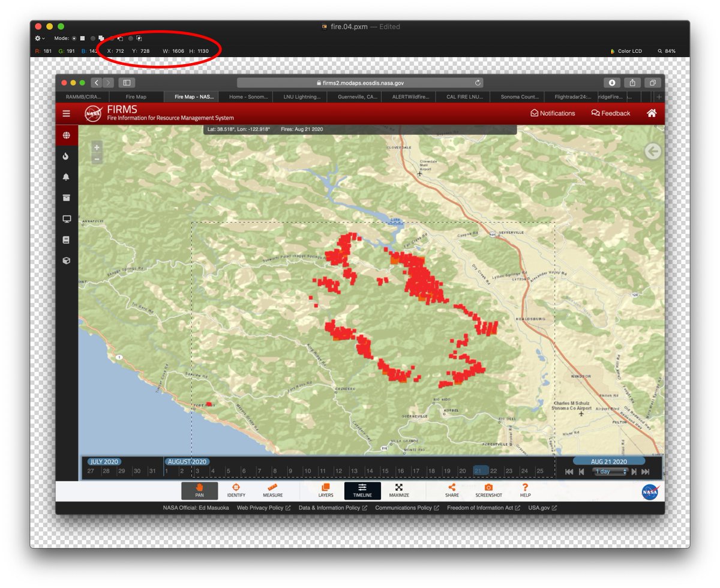Click the archive box icon in sidebar
Image resolution: width=720 pixels, height=588 pixels.
66,198
